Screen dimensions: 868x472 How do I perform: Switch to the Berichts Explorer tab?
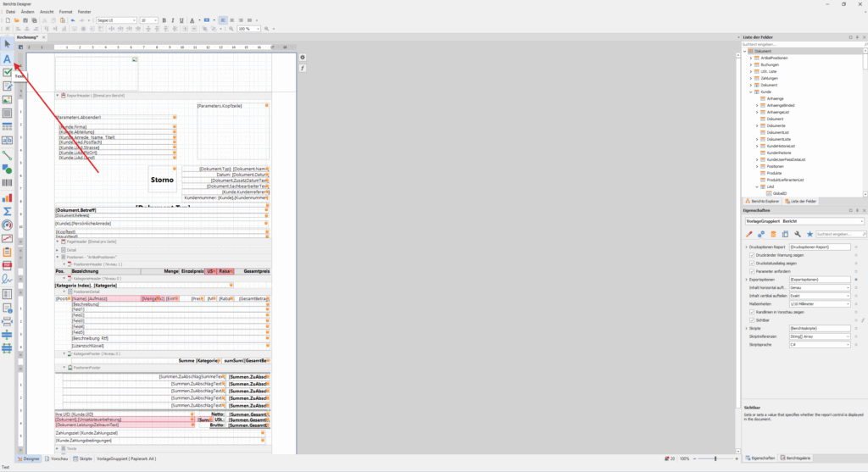[x=765, y=201]
